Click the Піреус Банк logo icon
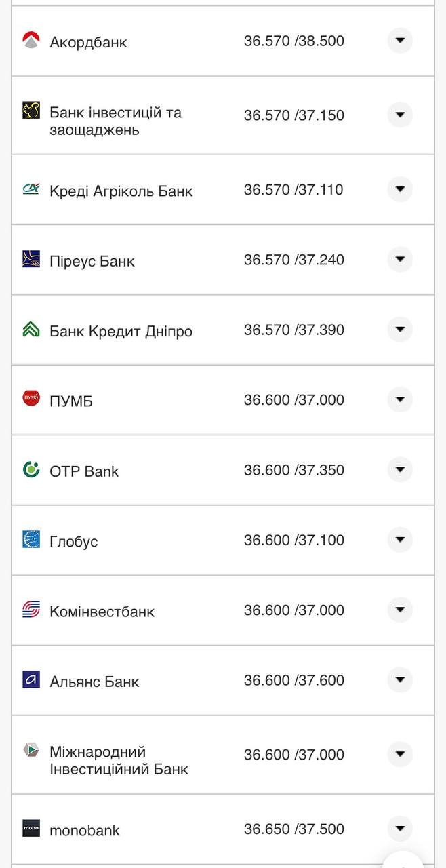 31,260
